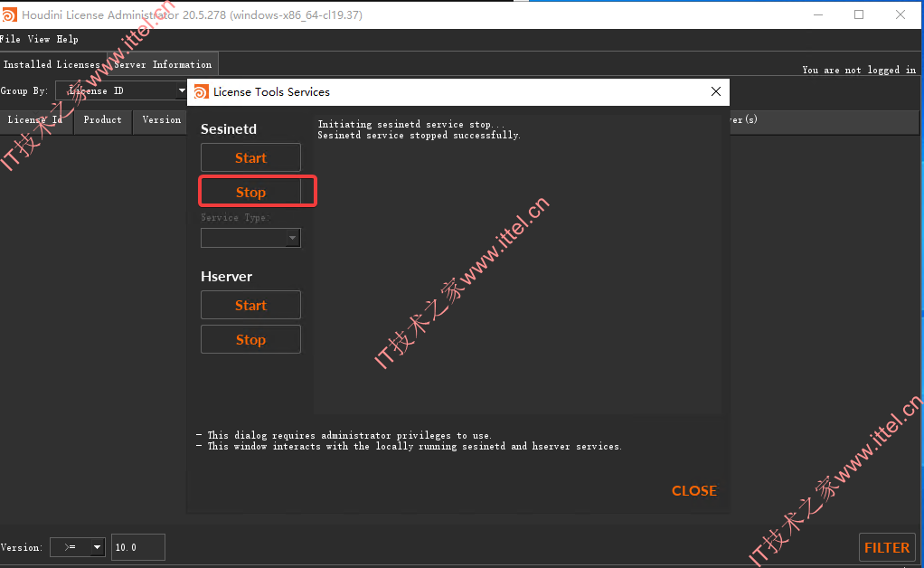Open the File menu
Viewport: 924px width, 568px height.
pyautogui.click(x=10, y=39)
